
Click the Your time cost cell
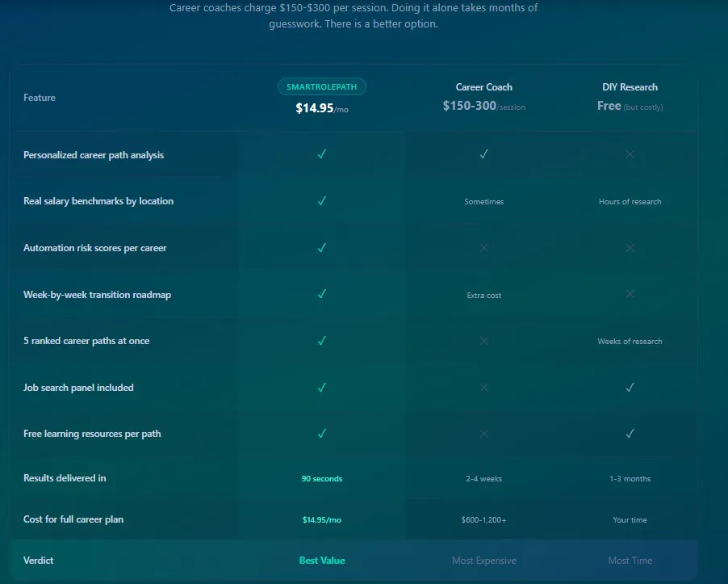click(x=630, y=520)
